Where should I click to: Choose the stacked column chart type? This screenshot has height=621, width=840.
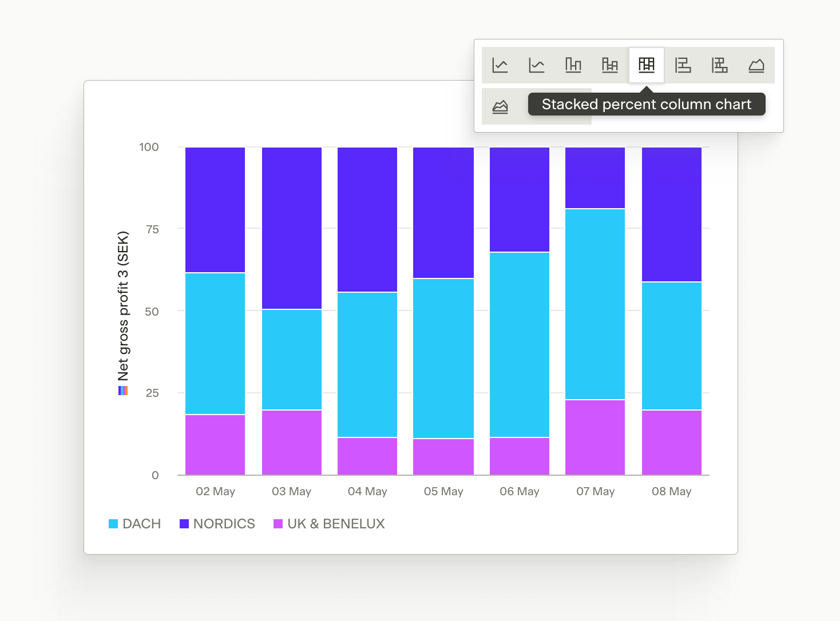(x=610, y=65)
